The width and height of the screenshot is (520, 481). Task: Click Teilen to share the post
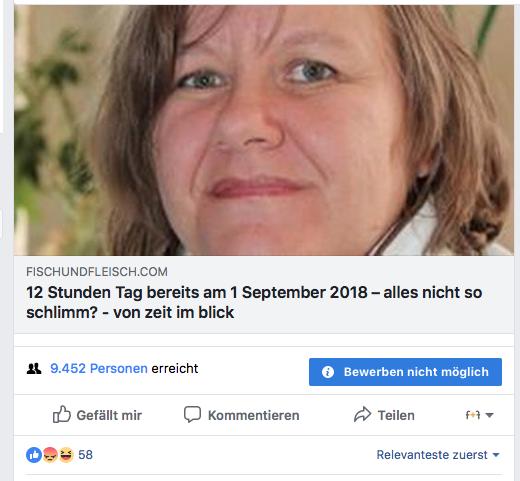click(x=396, y=415)
